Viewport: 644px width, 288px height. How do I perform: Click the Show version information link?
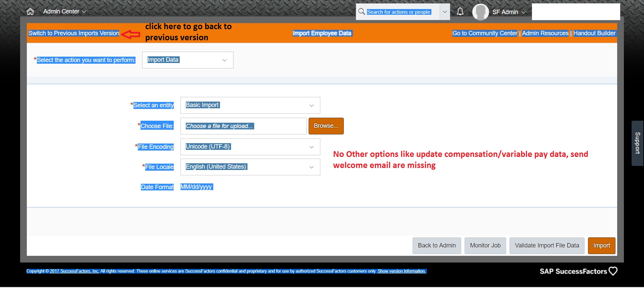coord(401,271)
